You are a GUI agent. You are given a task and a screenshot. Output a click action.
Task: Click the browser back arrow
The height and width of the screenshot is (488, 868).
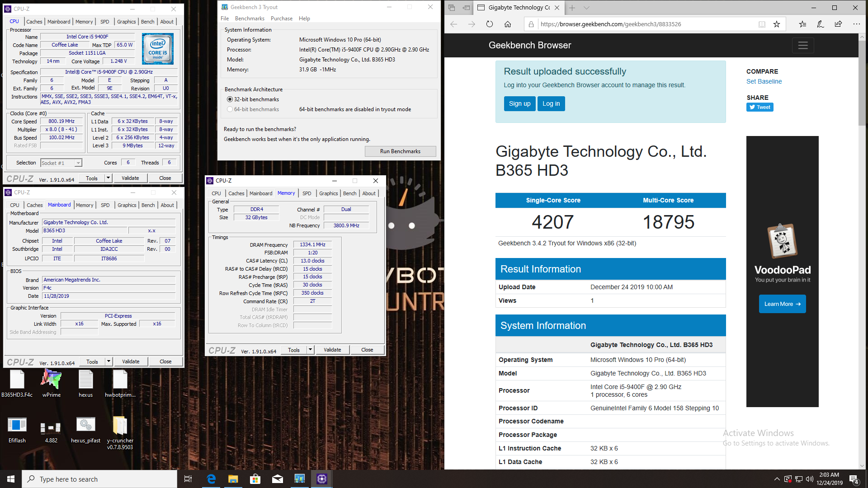pyautogui.click(x=454, y=24)
